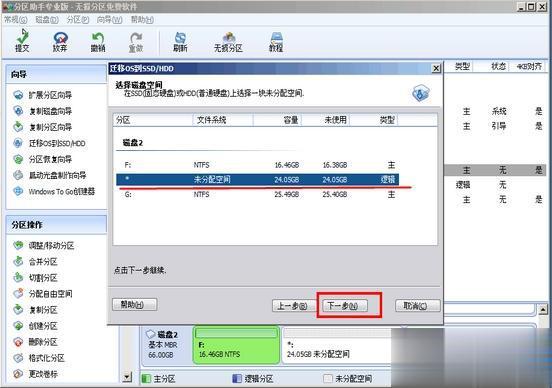This screenshot has width=552, height=388.
Task: Choose the 合并分区 operation icon
Action: pyautogui.click(x=18, y=261)
